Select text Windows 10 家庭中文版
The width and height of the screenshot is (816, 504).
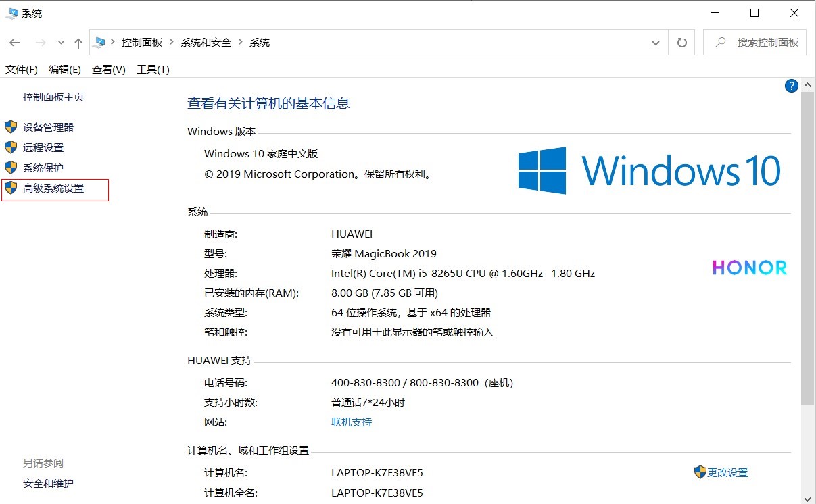(261, 154)
